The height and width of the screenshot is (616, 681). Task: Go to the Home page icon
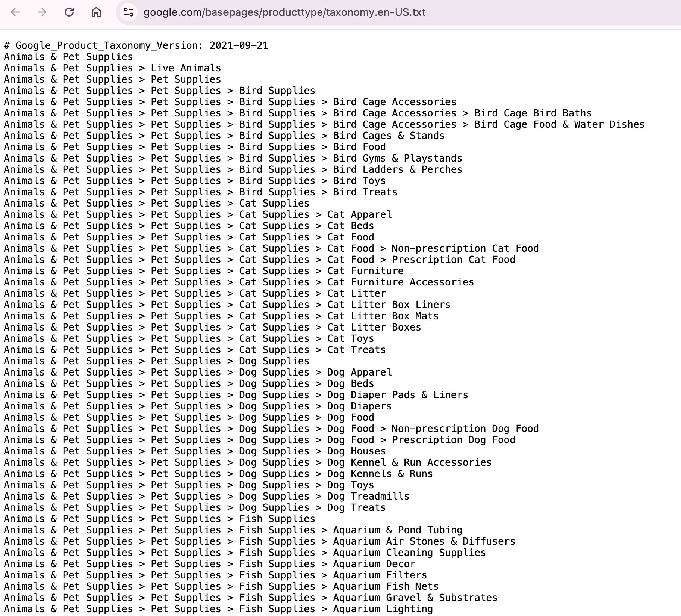tap(96, 12)
